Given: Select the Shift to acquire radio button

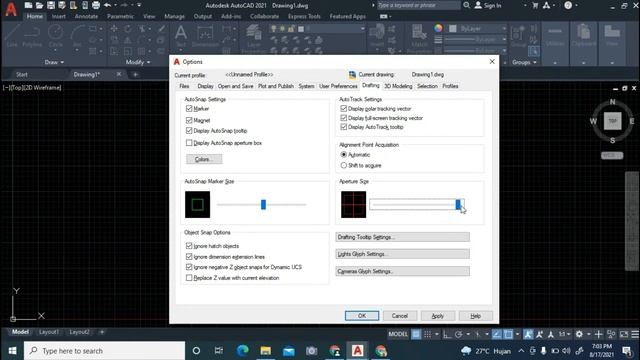Looking at the screenshot, I should click(344, 165).
